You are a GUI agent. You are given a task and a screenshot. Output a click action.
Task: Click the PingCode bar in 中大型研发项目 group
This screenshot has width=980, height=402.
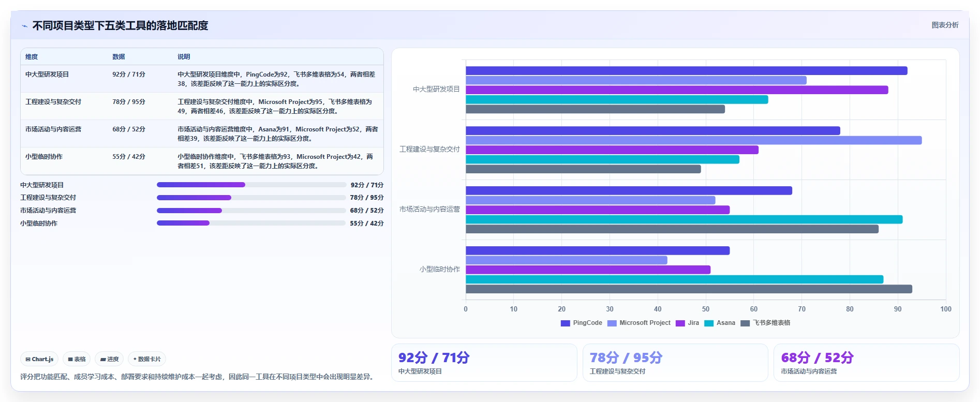click(x=687, y=71)
